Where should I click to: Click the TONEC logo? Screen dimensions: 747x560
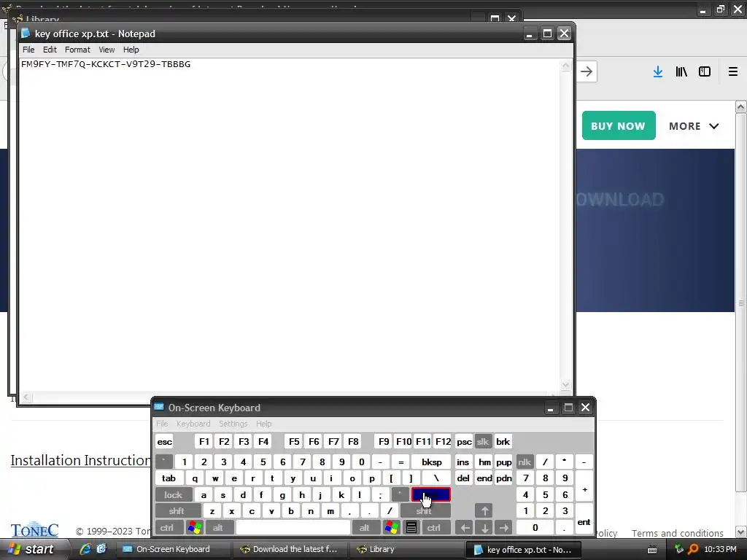point(35,529)
